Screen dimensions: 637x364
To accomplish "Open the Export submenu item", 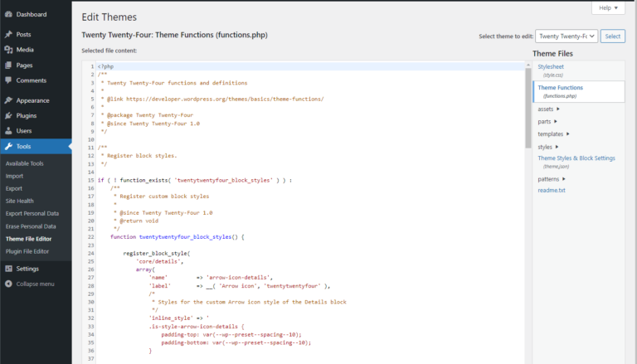I will pos(14,188).
